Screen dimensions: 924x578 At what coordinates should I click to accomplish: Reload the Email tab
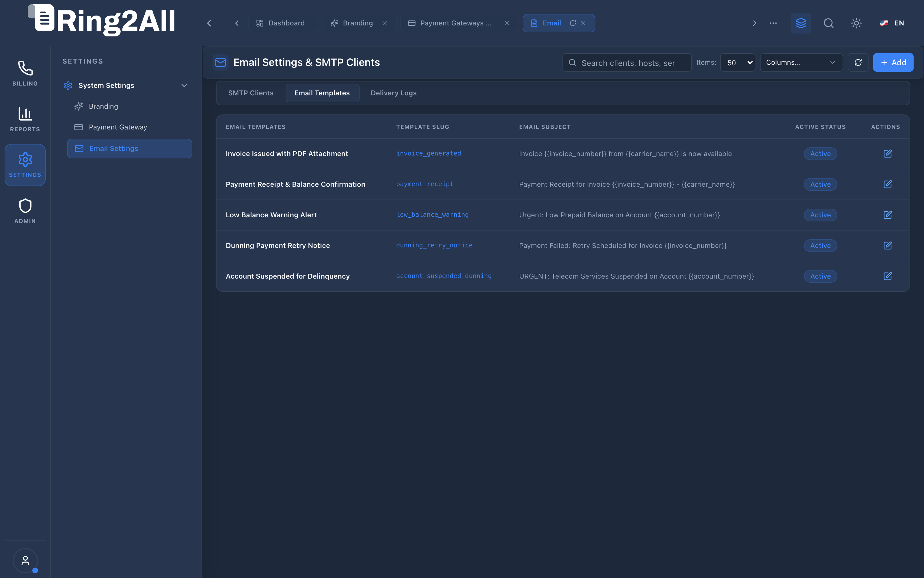[x=573, y=23]
